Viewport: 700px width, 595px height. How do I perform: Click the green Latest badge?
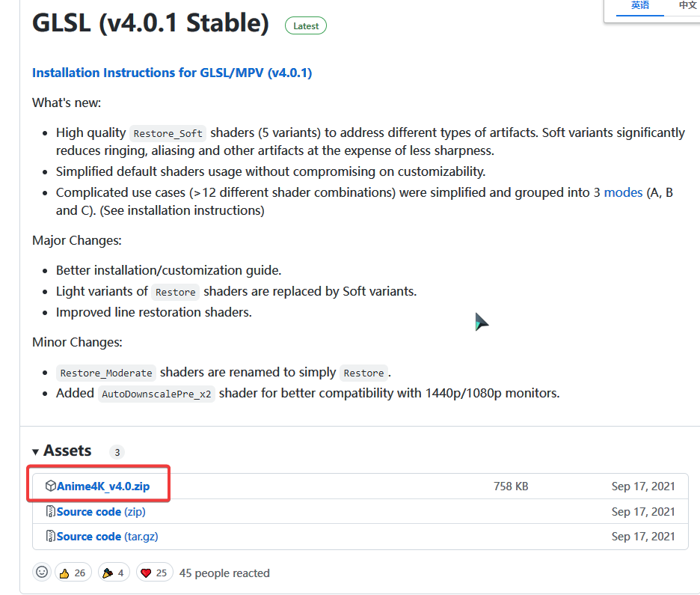(305, 25)
